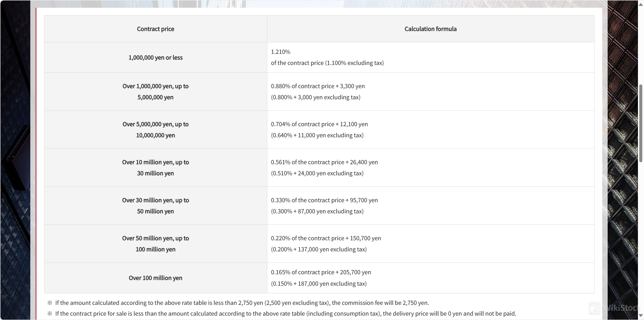
Task: Click the Calculation formula column header
Action: point(430,29)
